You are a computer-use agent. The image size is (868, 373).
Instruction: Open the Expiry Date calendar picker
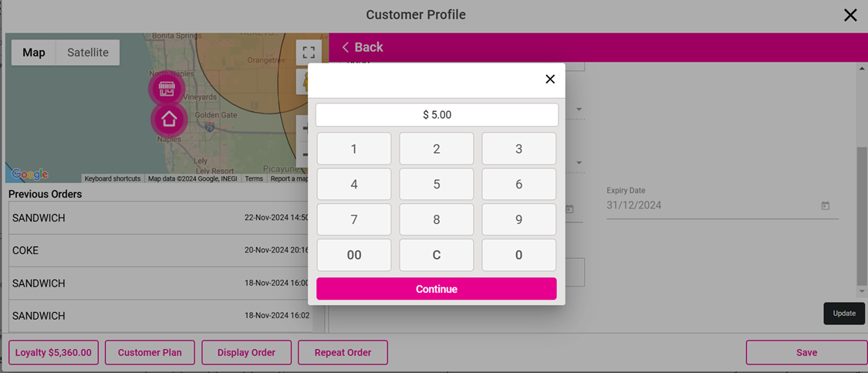[x=825, y=206]
